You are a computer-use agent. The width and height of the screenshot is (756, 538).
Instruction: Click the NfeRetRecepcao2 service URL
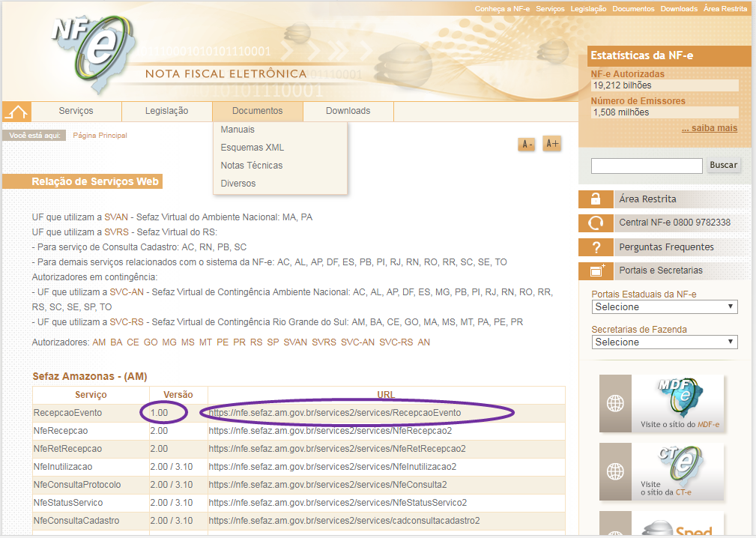point(337,449)
